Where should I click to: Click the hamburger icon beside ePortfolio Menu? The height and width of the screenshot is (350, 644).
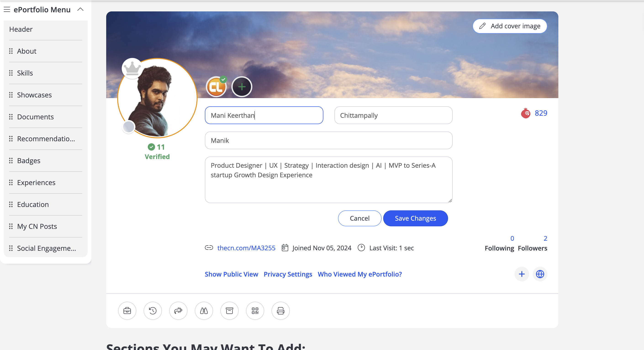(x=7, y=10)
